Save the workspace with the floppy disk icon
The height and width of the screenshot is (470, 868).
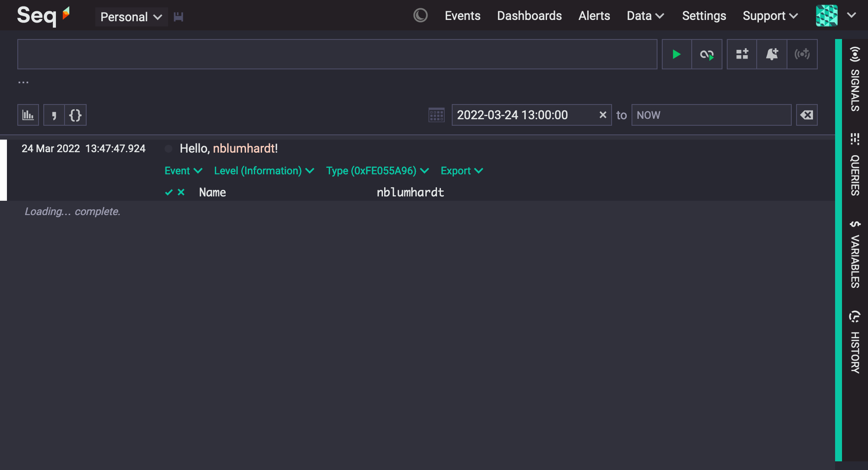coord(178,17)
